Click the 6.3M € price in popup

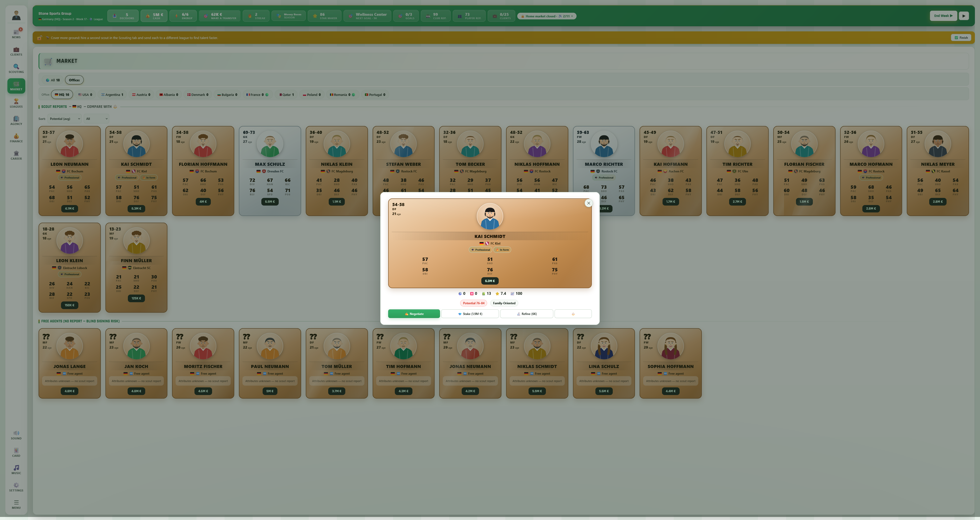pyautogui.click(x=490, y=281)
